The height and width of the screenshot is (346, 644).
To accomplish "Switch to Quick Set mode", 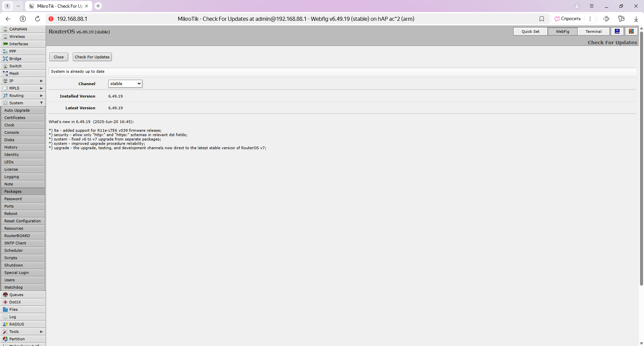I will tap(530, 31).
